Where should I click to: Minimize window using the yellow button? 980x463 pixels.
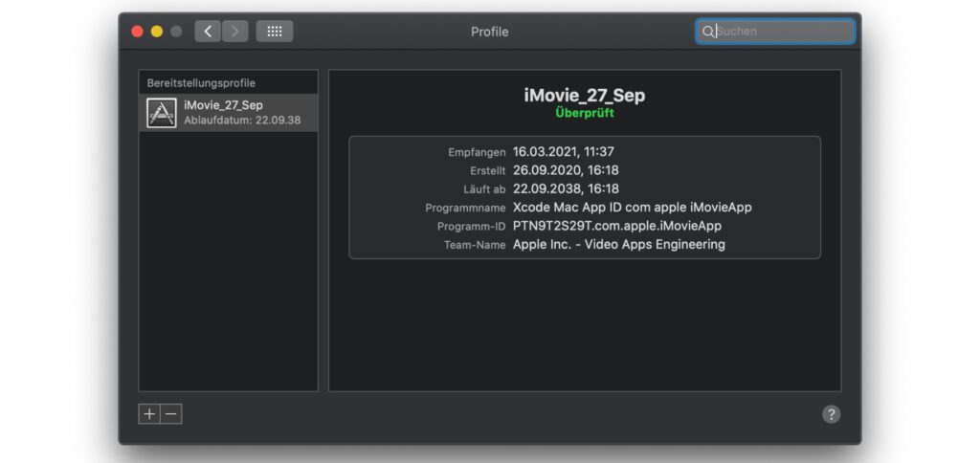pyautogui.click(x=157, y=32)
